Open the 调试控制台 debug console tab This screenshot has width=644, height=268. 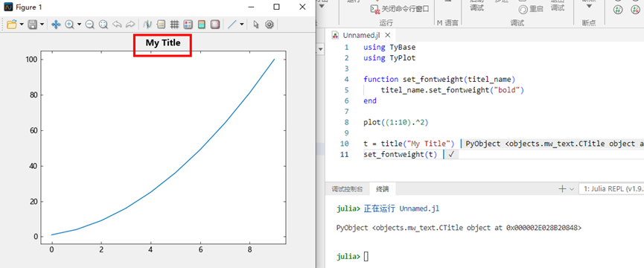pos(347,189)
